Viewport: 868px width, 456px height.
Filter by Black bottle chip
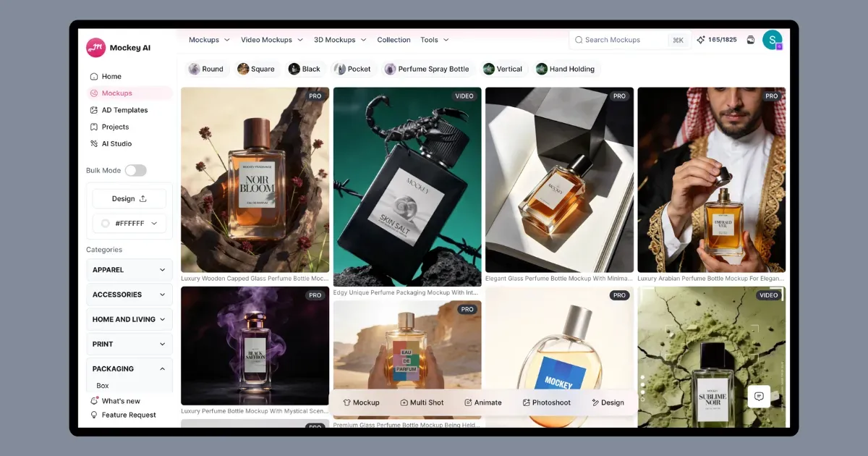click(x=305, y=69)
